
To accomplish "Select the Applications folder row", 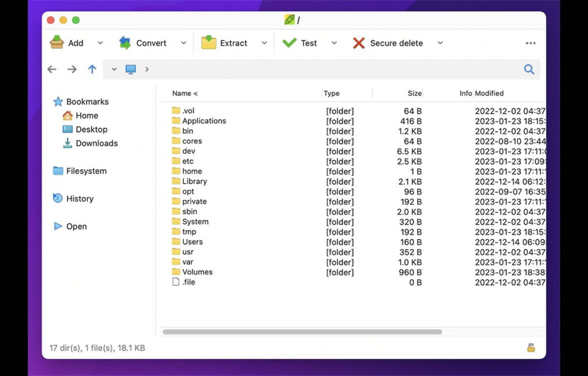I will 204,121.
